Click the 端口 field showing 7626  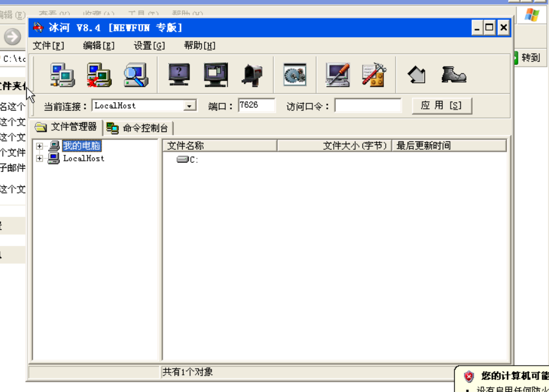point(257,105)
